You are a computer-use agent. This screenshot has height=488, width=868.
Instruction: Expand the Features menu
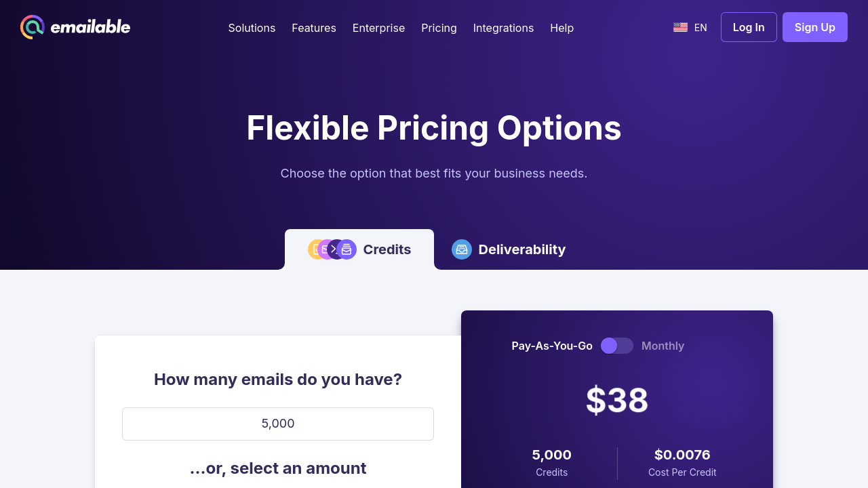[314, 28]
